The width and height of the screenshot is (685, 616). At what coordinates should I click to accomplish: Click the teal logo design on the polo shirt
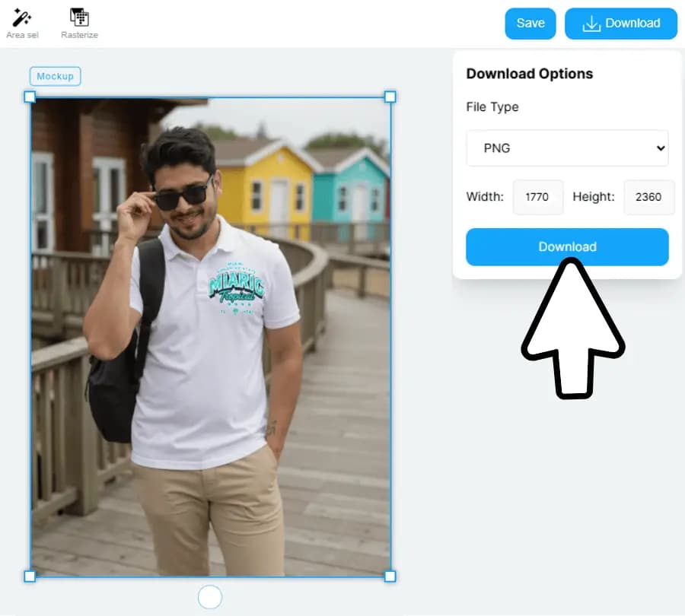pos(237,290)
